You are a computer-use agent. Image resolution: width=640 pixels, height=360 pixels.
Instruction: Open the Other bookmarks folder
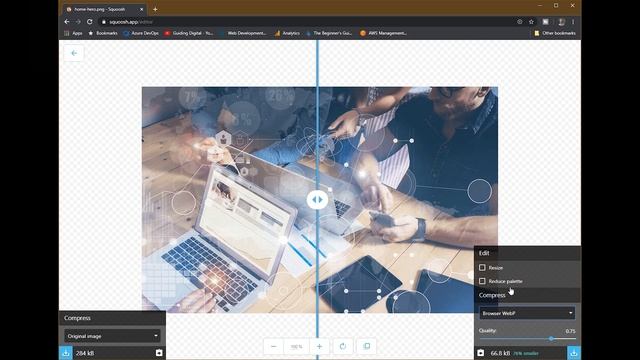point(555,33)
